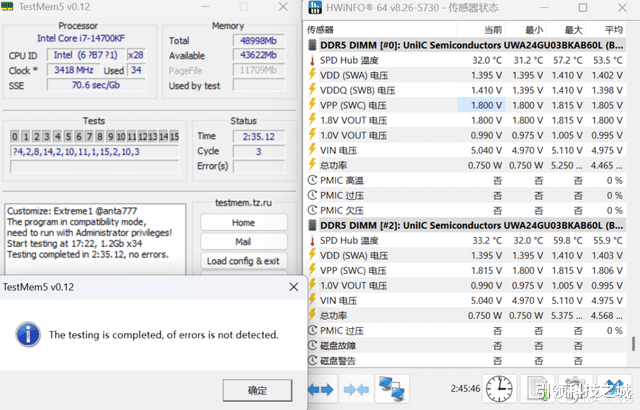Viewport: 640px width, 410px height.
Task: Click the Used threads value 34
Action: coord(136,70)
